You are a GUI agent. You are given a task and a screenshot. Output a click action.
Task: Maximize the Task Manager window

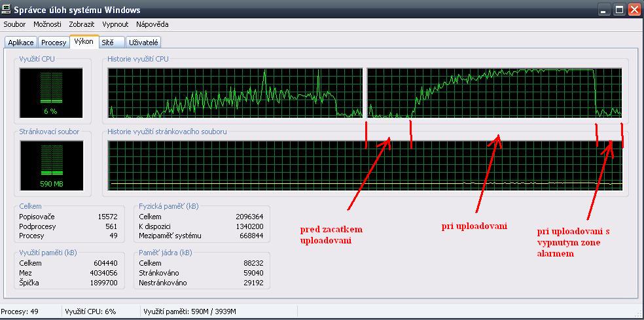click(x=620, y=10)
